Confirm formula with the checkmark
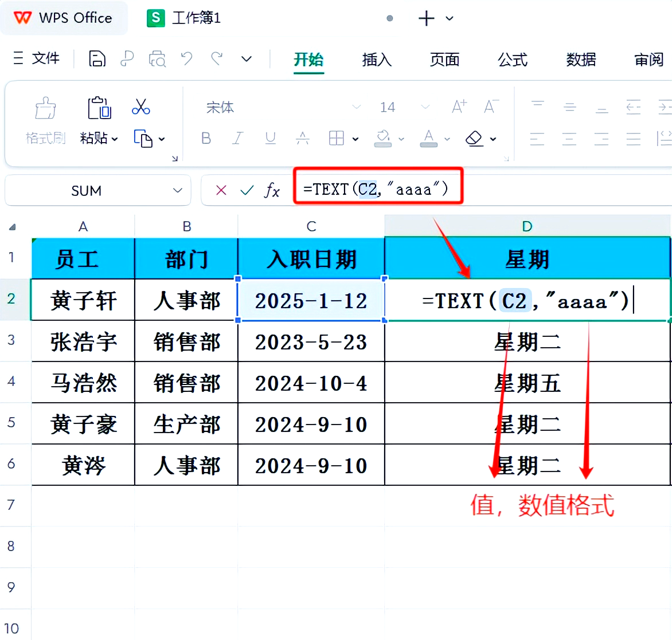 tap(247, 190)
